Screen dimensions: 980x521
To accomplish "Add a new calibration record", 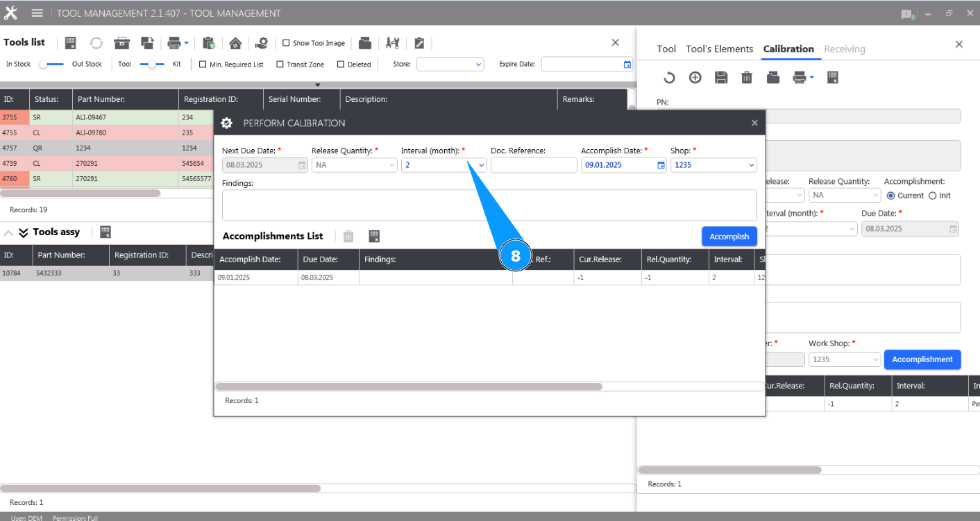I will 695,78.
